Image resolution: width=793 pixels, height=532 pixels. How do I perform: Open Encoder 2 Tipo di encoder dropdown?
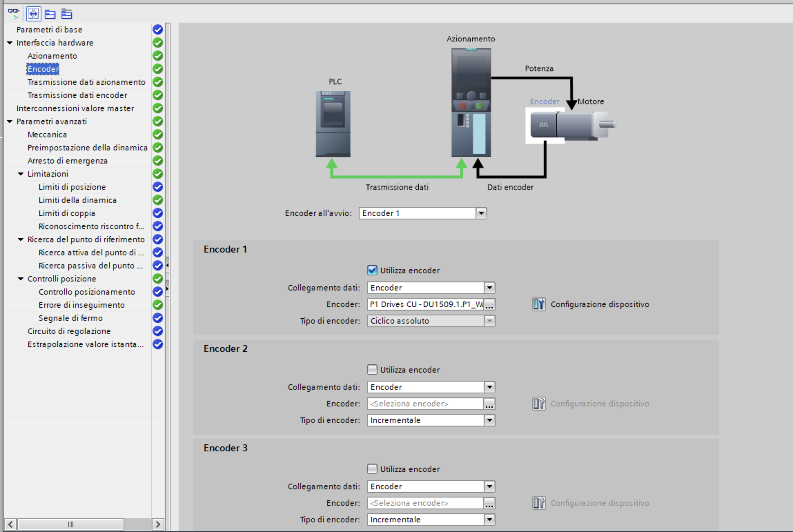[489, 420]
